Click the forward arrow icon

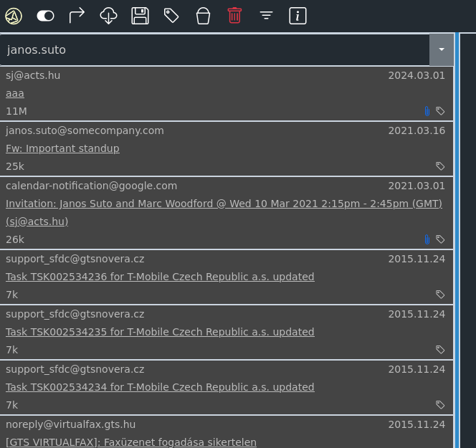77,16
